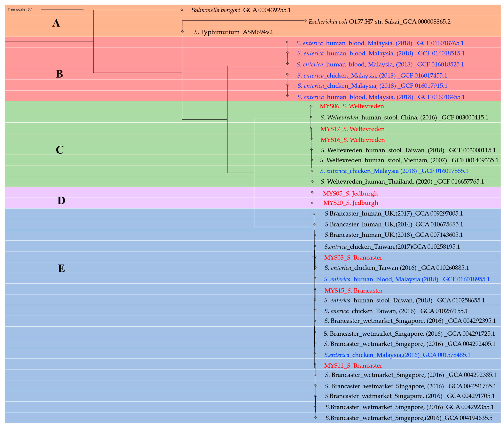Select the MYS06 S. Weltevreden leaf node
The image size is (504, 427).
(x=311, y=107)
